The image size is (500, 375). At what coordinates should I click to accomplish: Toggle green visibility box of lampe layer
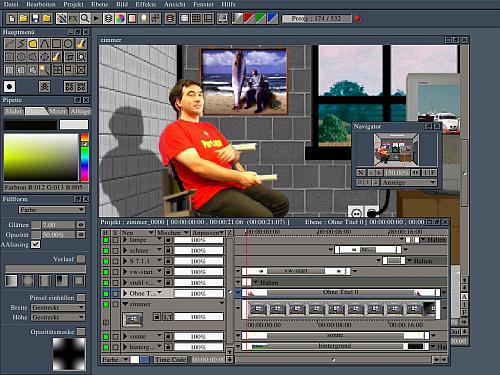coord(106,240)
